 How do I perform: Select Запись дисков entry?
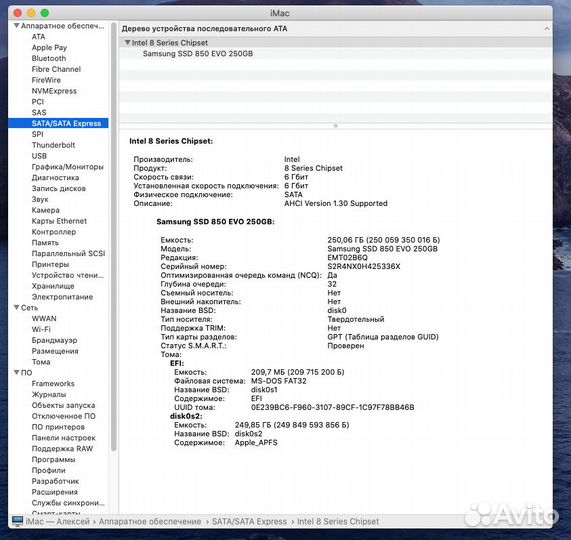pos(58,189)
